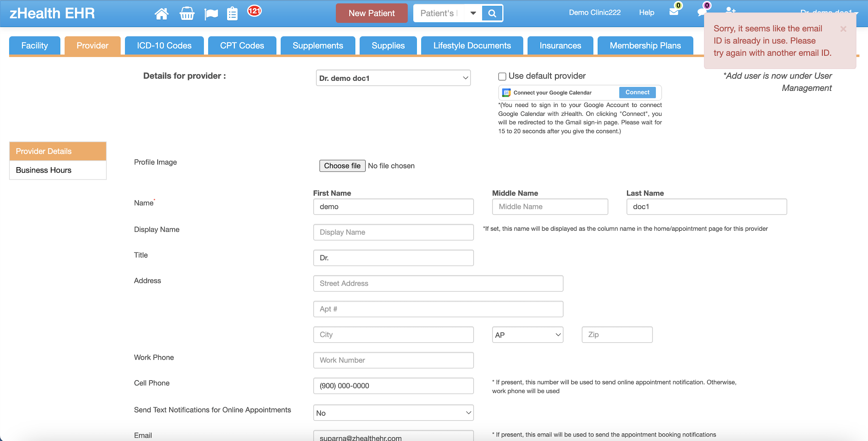Click the Display Name field
Screen dimensions: 868x441
click(x=393, y=232)
